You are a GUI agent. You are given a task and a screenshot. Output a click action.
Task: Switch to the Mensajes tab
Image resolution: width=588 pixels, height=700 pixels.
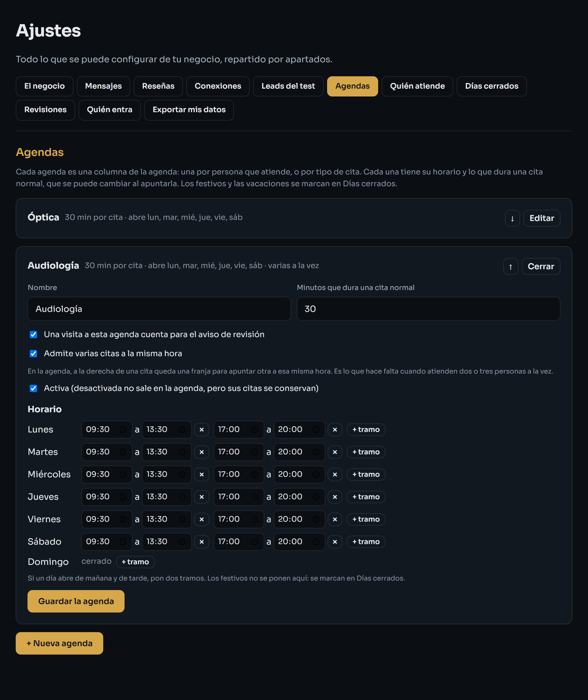pos(104,86)
